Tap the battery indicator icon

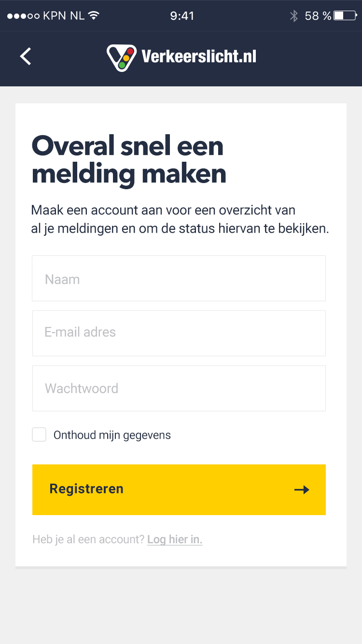click(x=345, y=16)
